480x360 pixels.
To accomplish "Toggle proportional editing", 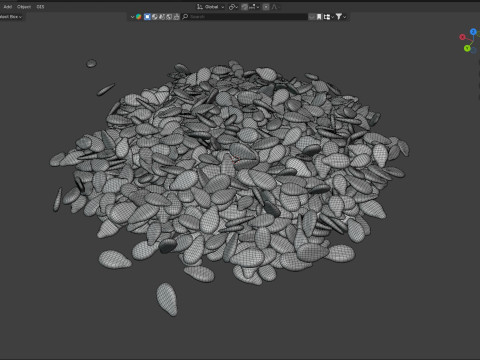I will click(266, 7).
